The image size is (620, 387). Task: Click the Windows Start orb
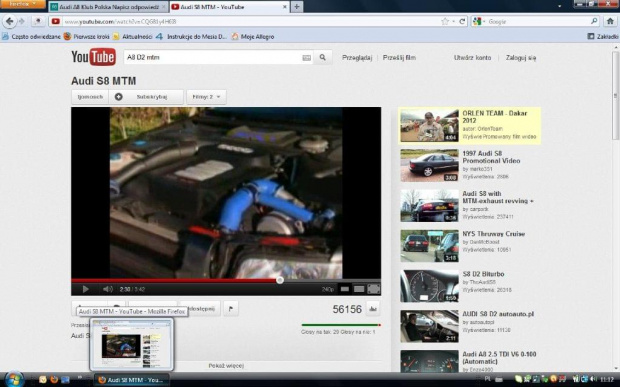click(14, 379)
